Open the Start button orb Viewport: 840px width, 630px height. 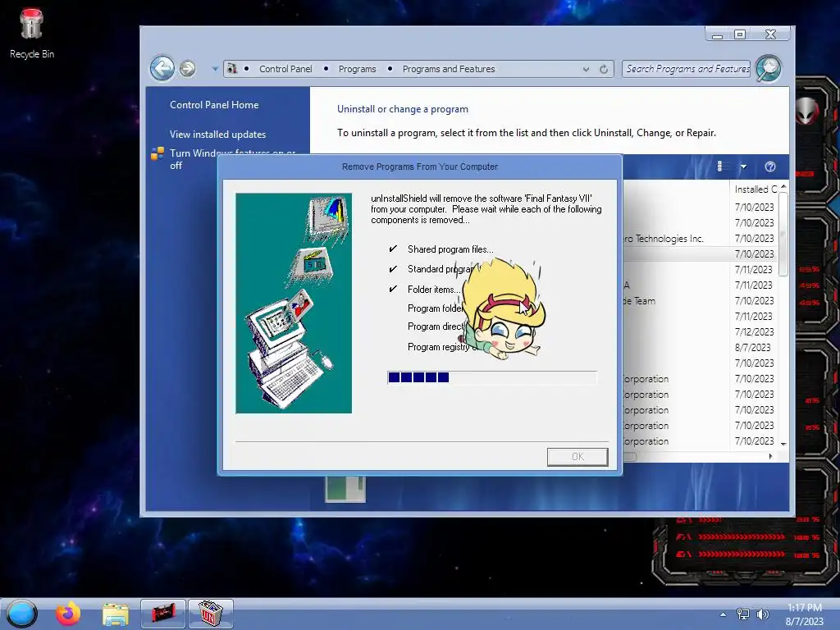click(22, 614)
